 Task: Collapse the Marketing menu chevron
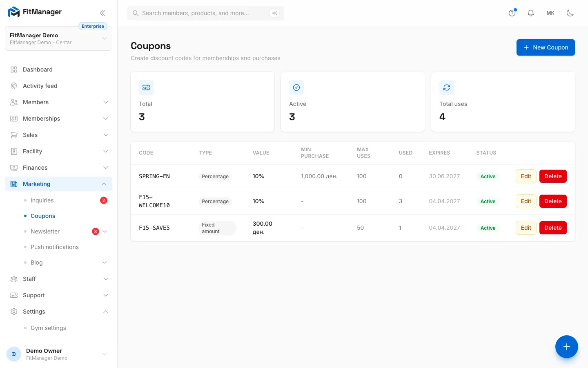coord(104,184)
